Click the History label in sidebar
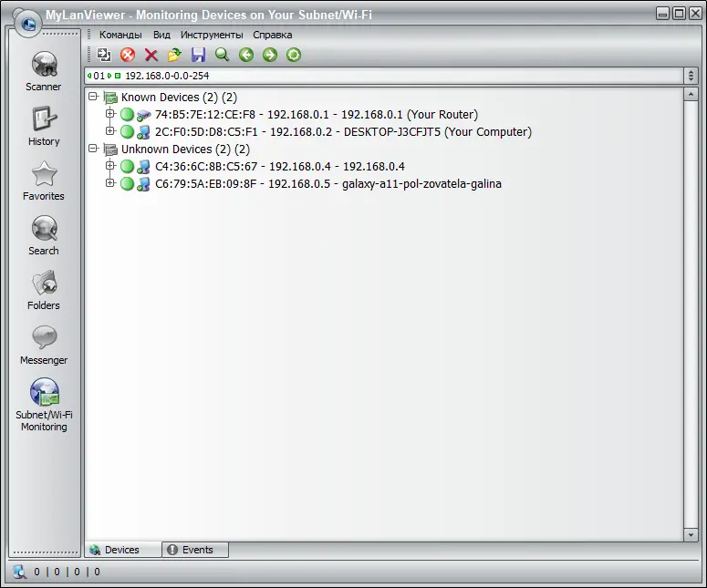 tap(43, 141)
